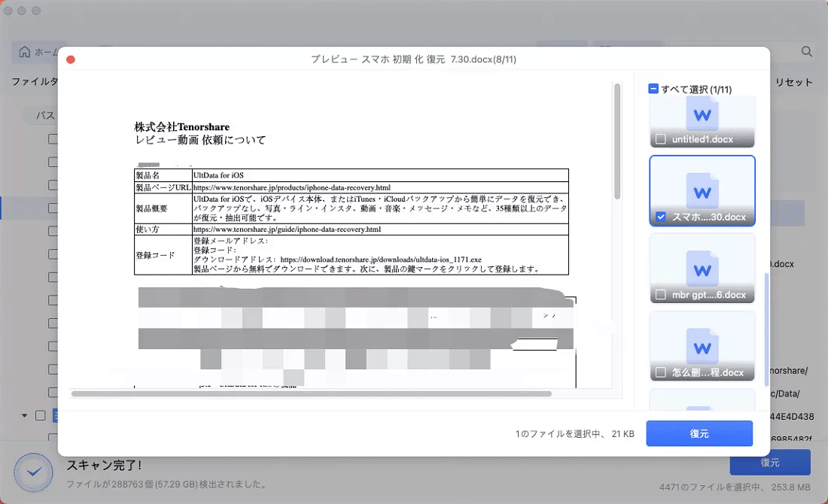Select the スマホ...30.docx Word file icon
The height and width of the screenshot is (504, 828).
click(x=702, y=191)
